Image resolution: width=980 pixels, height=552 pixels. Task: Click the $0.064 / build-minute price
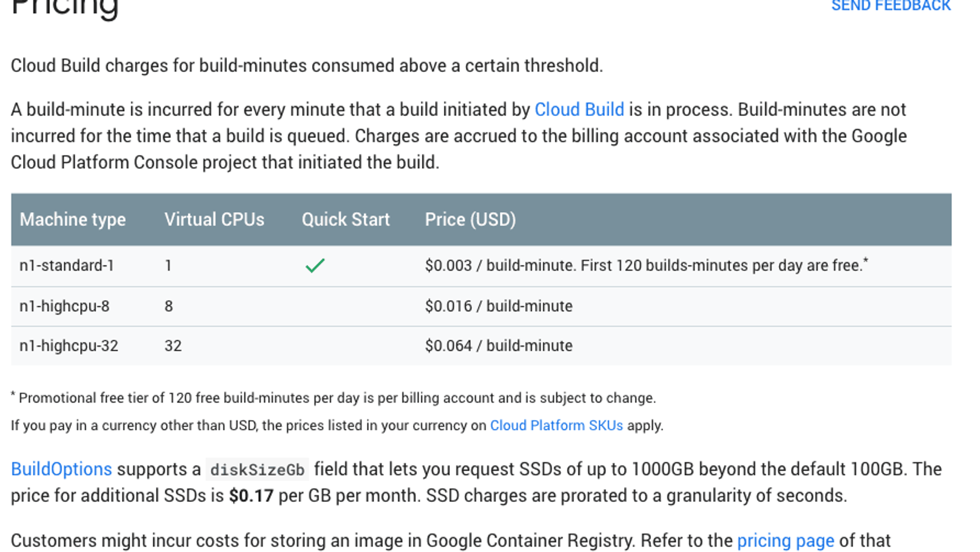(498, 346)
